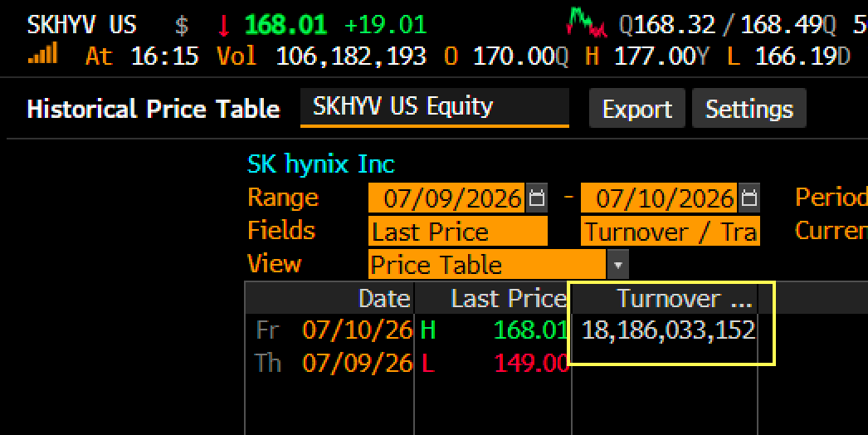
Task: Click the intraday sparkline chart icon
Action: pos(587,22)
